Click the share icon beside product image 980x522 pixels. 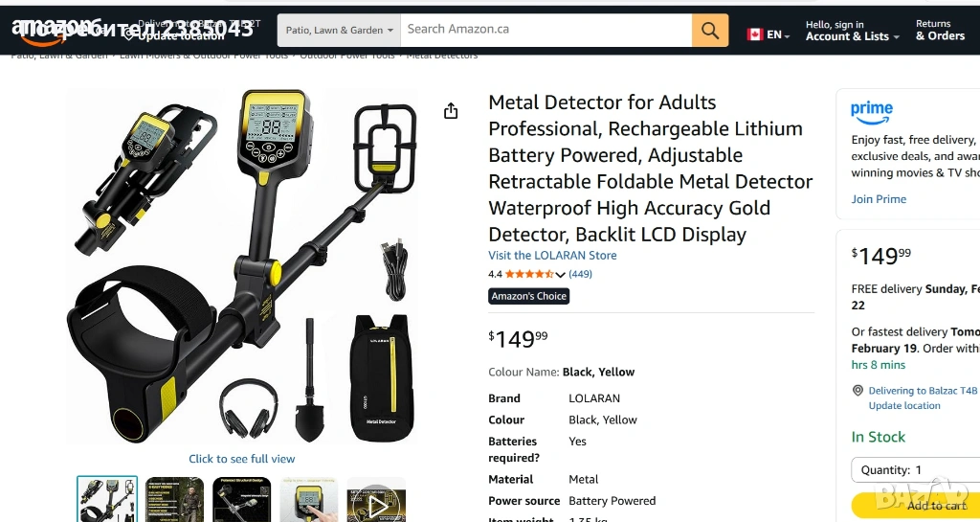pos(451,111)
